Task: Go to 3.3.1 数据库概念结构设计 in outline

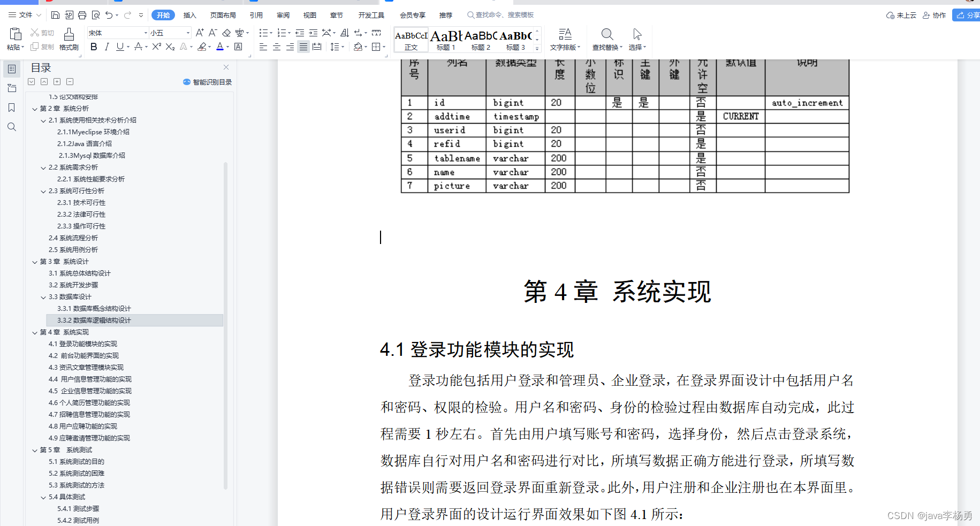Action: coord(94,309)
